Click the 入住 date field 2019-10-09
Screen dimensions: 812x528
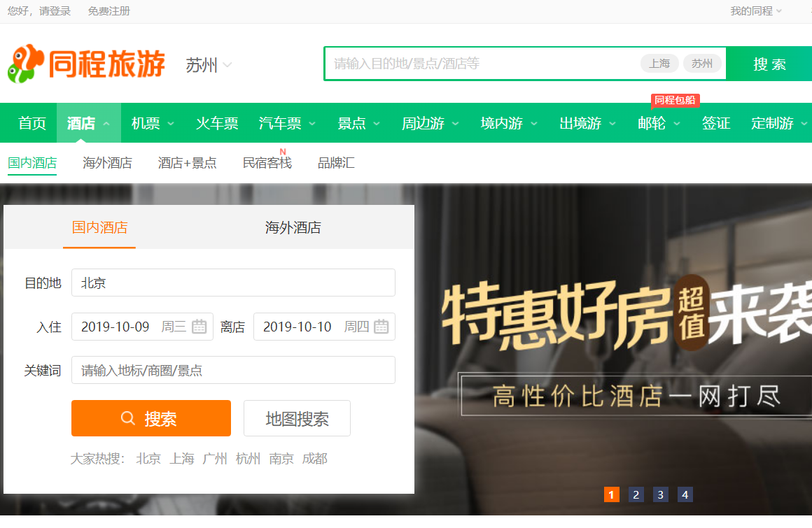pos(142,327)
